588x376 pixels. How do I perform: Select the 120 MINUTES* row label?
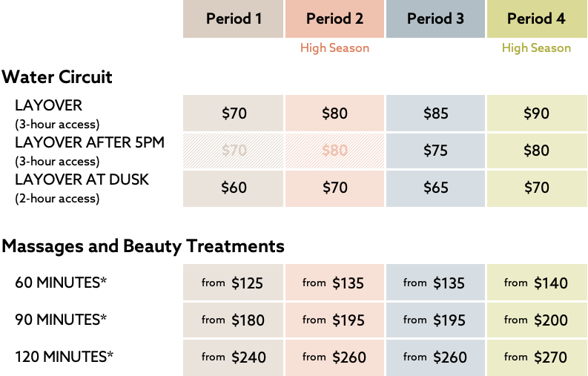[64, 357]
